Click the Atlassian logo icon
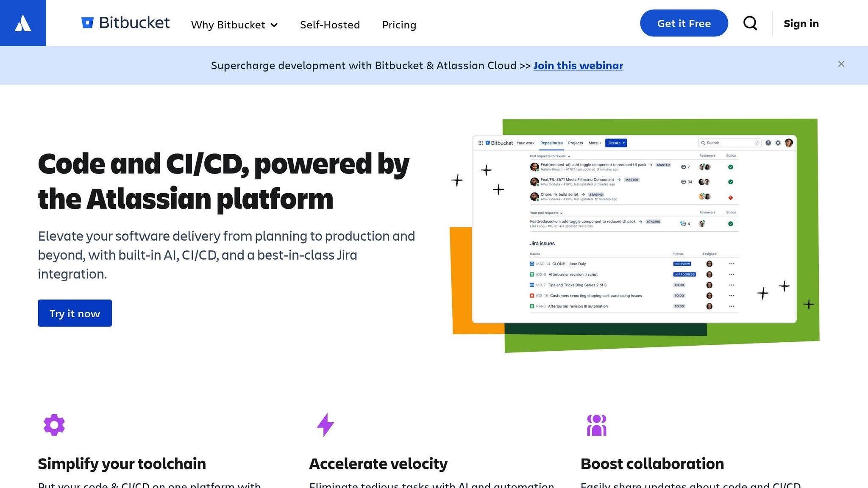This screenshot has height=488, width=868. pyautogui.click(x=23, y=23)
